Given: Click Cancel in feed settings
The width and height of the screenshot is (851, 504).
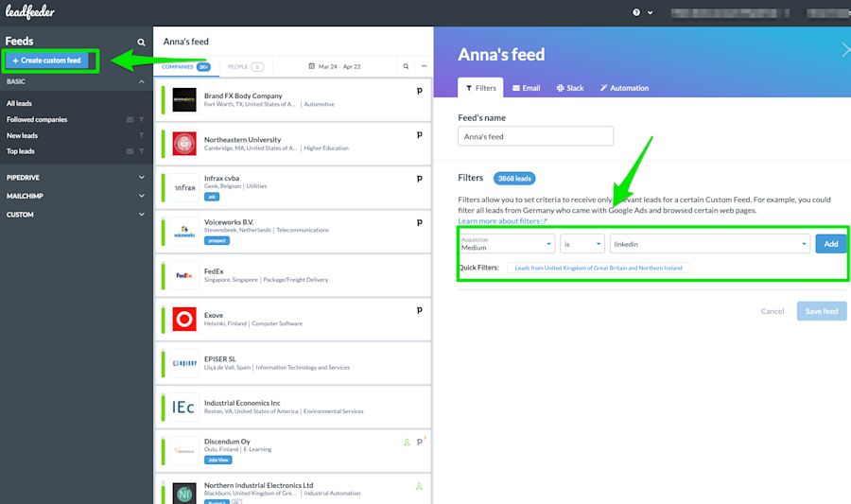Looking at the screenshot, I should coord(773,311).
